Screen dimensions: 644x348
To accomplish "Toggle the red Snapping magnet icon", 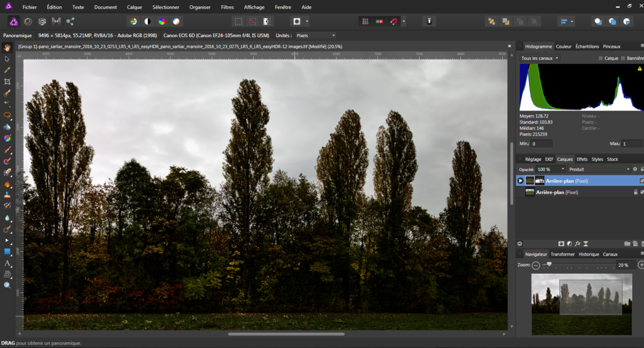I will click(x=394, y=21).
